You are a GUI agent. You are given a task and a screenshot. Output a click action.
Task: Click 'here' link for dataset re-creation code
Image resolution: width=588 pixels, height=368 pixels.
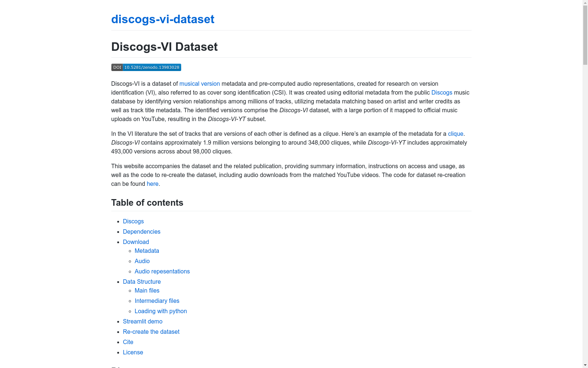[x=153, y=184]
